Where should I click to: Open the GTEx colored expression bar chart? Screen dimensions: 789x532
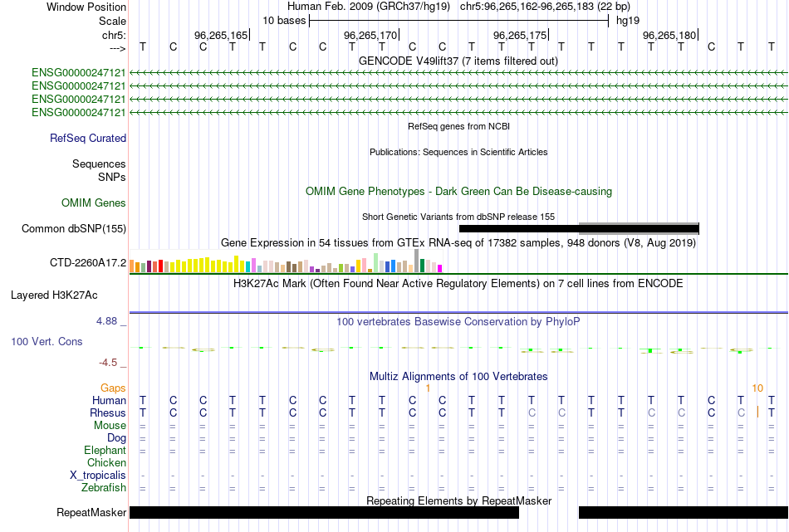point(286,262)
